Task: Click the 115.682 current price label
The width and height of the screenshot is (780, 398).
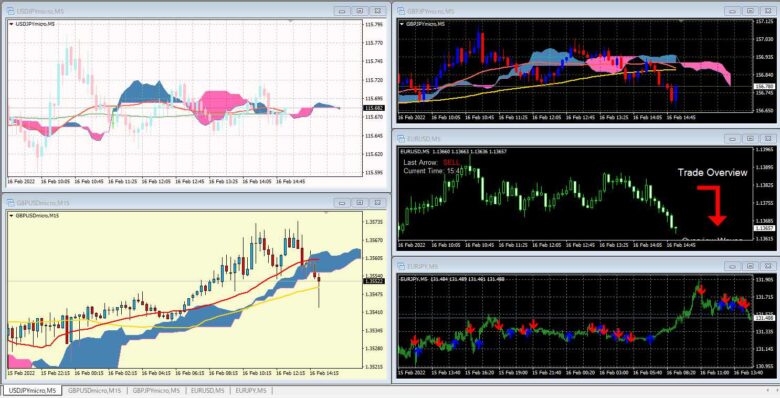Action: [x=373, y=108]
